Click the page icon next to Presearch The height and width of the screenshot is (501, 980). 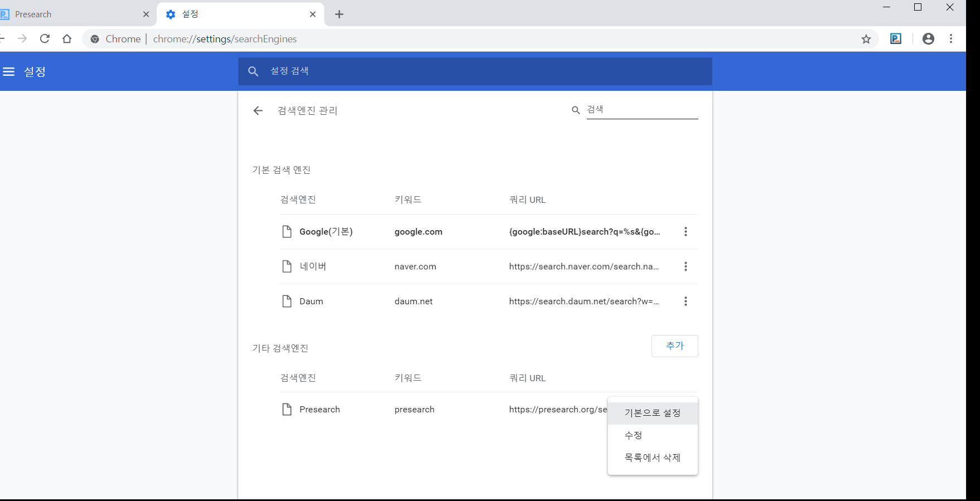coord(287,410)
